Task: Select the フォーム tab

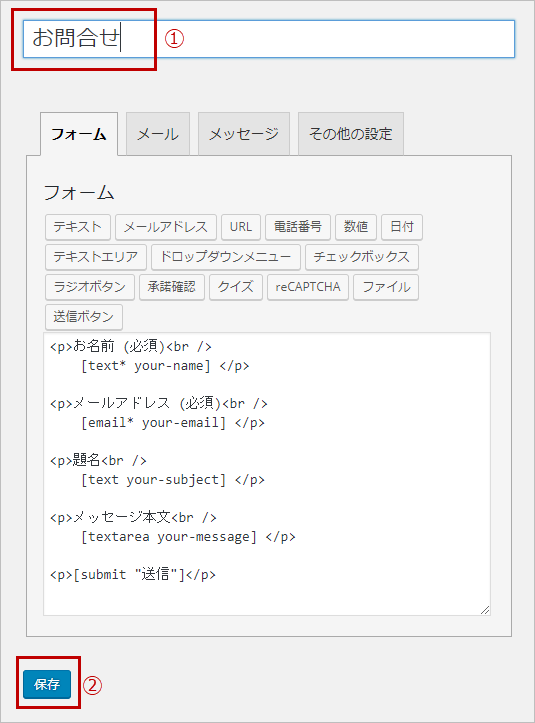Action: (x=79, y=134)
